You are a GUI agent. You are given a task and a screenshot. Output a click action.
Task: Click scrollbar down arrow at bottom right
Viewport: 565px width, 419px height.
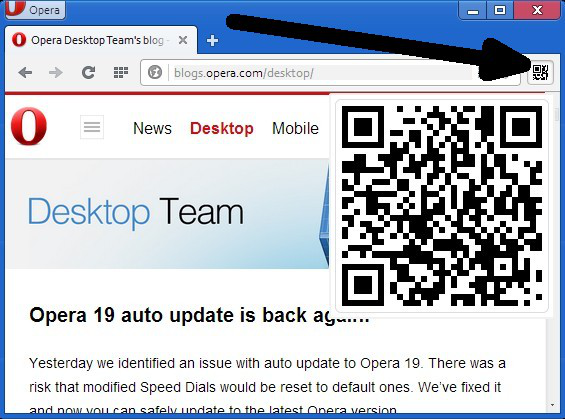click(x=552, y=405)
